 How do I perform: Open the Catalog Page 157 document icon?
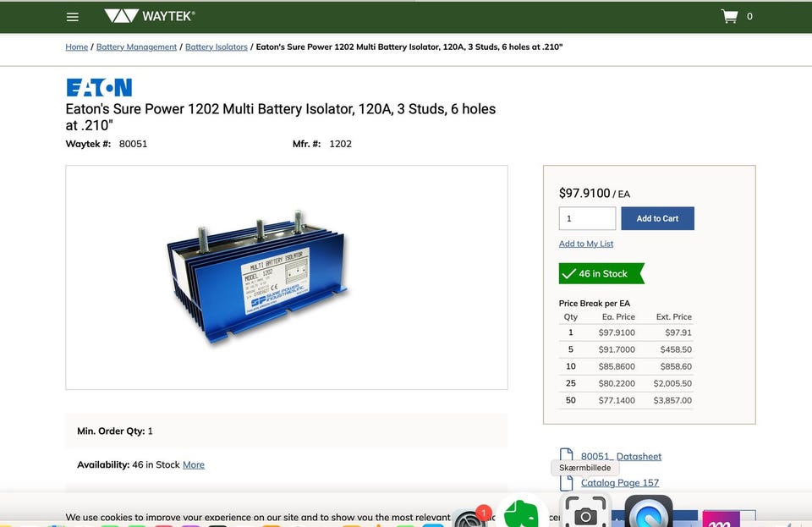click(567, 483)
